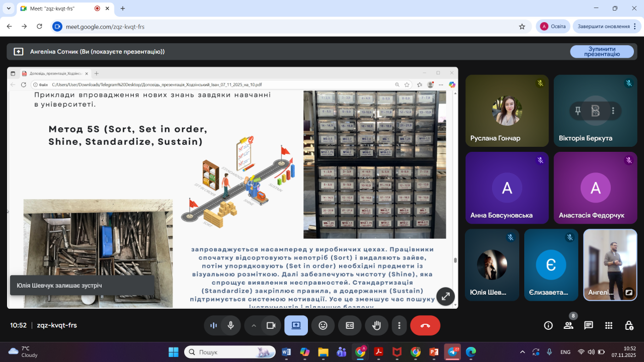
Task: Click the Зупинити презентацію button
Action: (x=602, y=51)
